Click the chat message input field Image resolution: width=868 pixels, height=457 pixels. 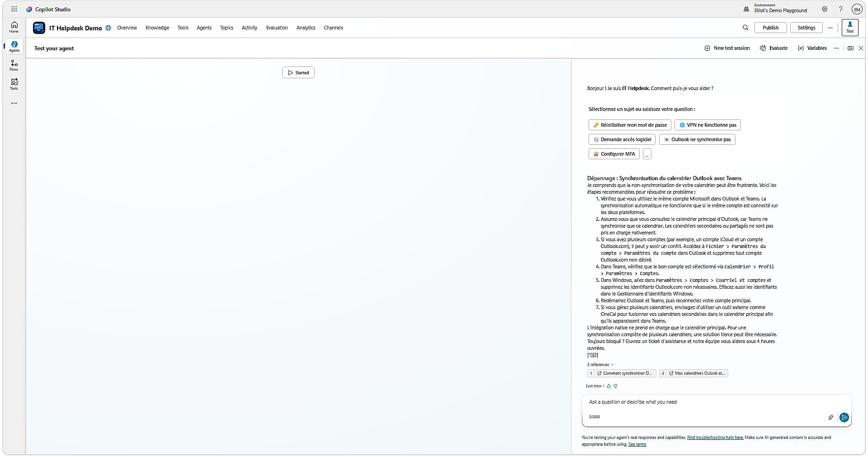click(717, 402)
